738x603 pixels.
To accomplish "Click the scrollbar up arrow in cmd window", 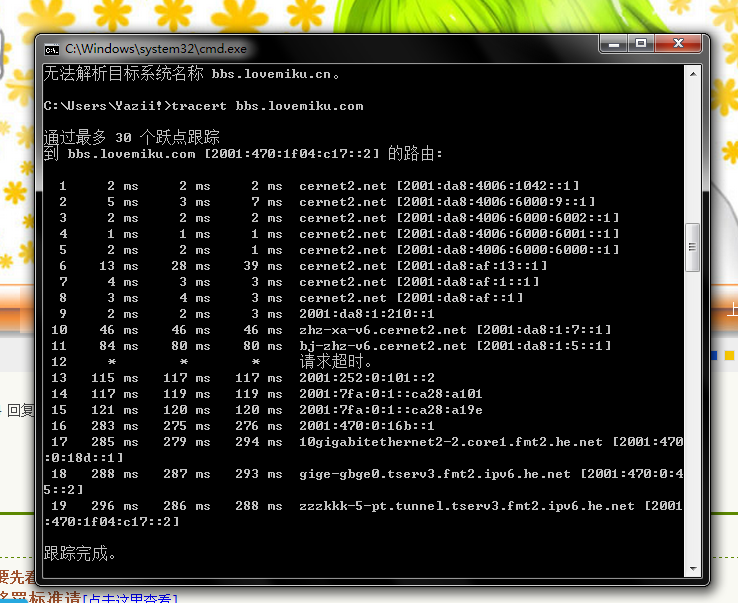I will (693, 74).
